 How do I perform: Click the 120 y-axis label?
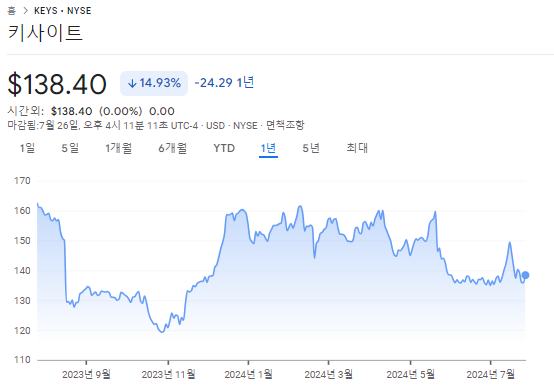point(22,331)
